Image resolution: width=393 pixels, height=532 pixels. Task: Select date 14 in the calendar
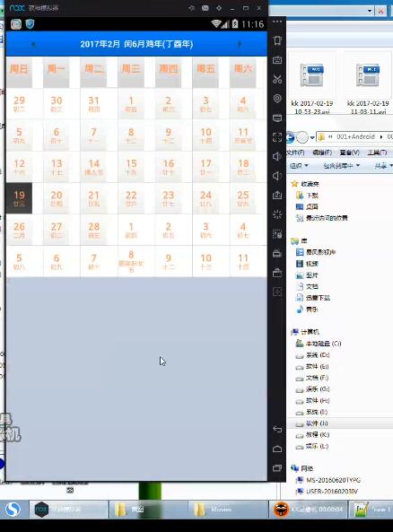coord(93,167)
